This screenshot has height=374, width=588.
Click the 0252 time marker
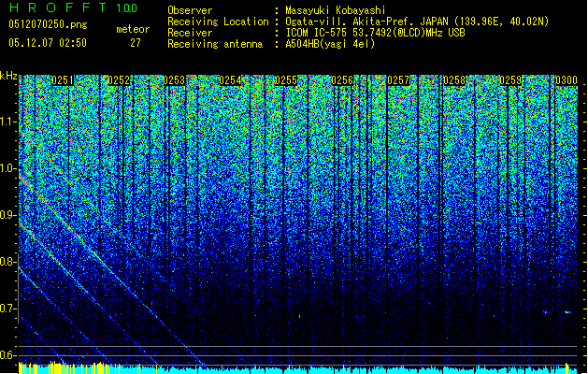click(x=119, y=80)
